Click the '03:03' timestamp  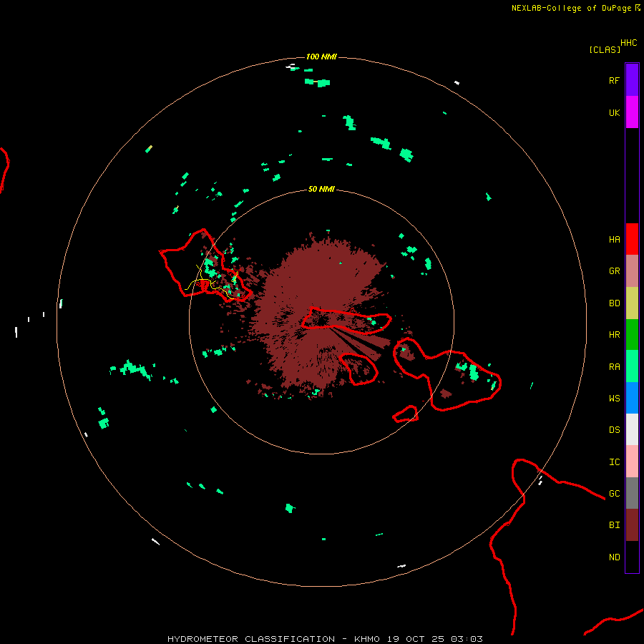(x=467, y=639)
